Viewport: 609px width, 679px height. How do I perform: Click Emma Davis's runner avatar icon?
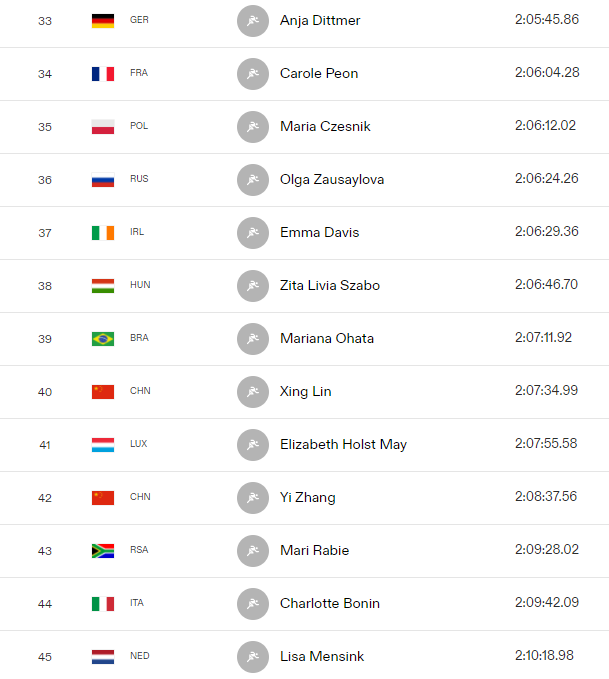253,233
